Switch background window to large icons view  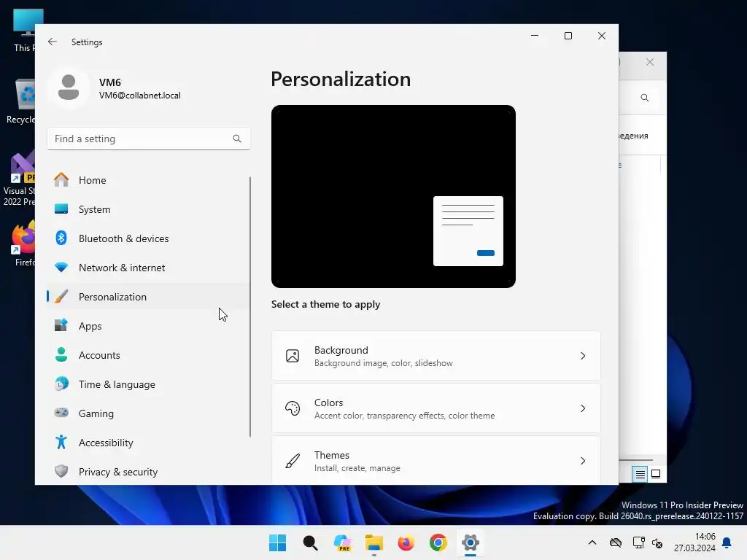pyautogui.click(x=656, y=474)
